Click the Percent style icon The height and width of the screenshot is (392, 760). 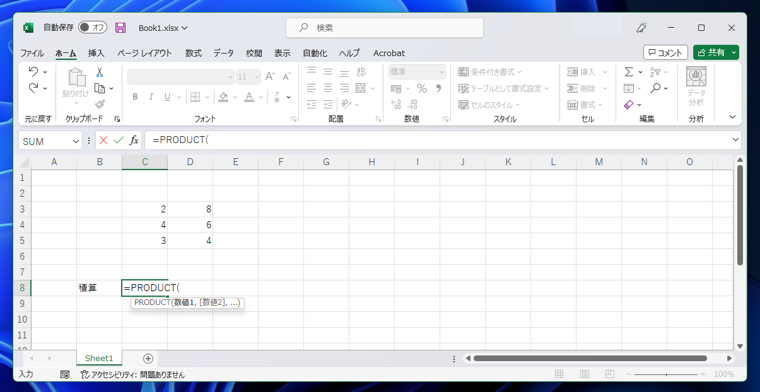pos(422,88)
